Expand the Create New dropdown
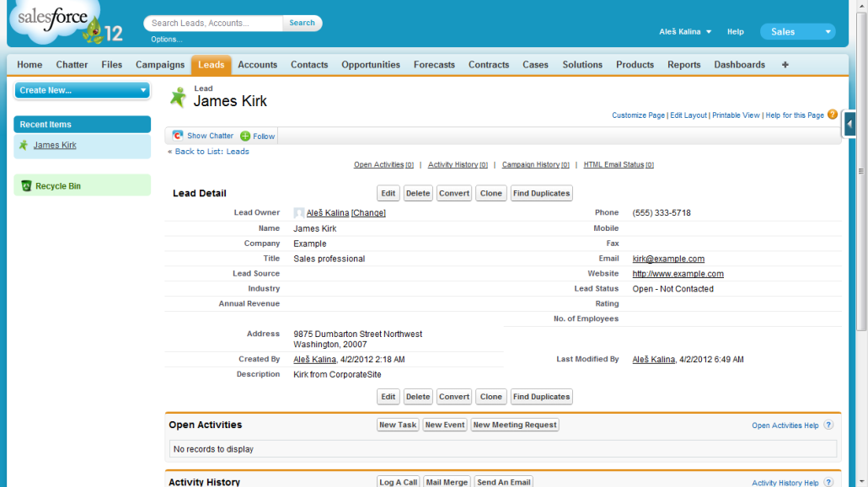 pos(143,90)
